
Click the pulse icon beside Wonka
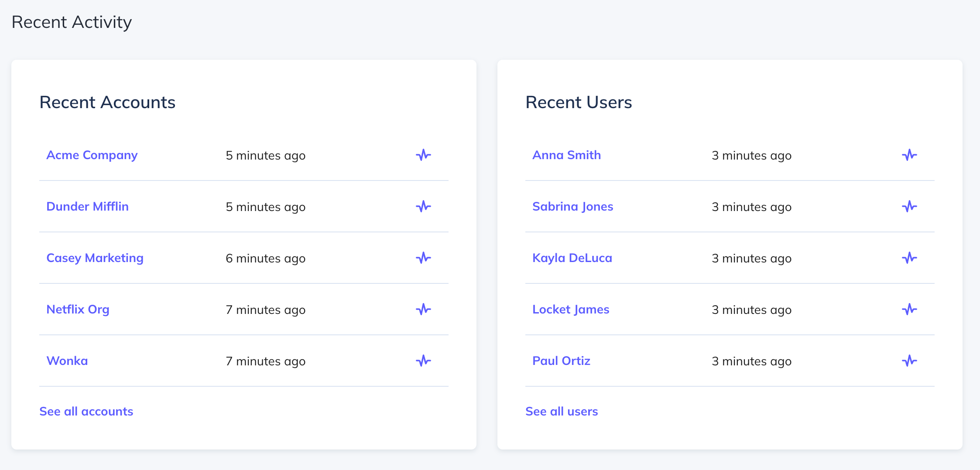click(x=423, y=361)
